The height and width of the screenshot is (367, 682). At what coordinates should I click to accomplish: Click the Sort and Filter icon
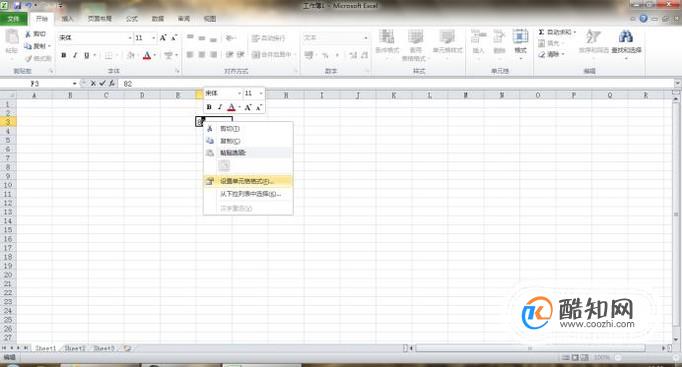(x=592, y=37)
